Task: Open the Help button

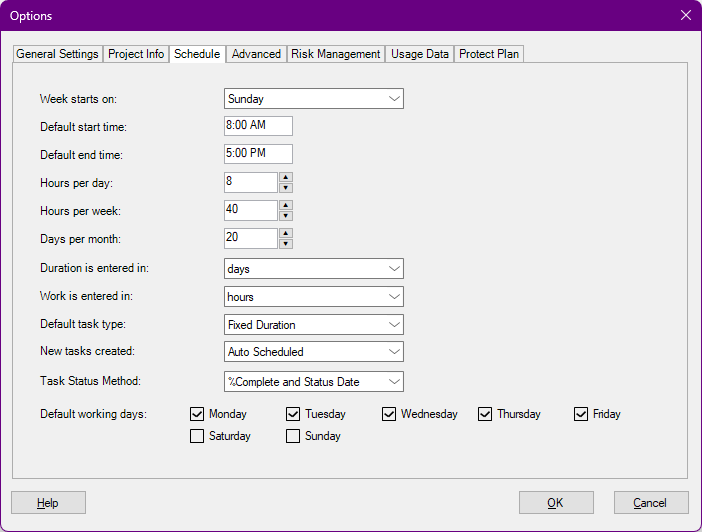Action: [48, 503]
